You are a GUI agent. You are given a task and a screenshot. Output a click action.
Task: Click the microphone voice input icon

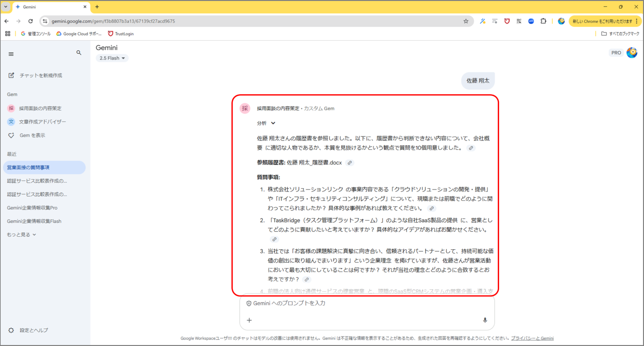485,320
